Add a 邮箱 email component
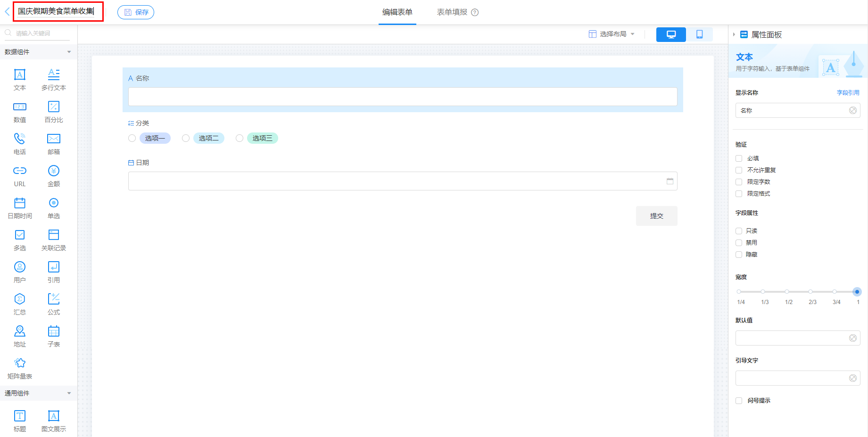Screen dimensions: 868x437 pyautogui.click(x=54, y=144)
